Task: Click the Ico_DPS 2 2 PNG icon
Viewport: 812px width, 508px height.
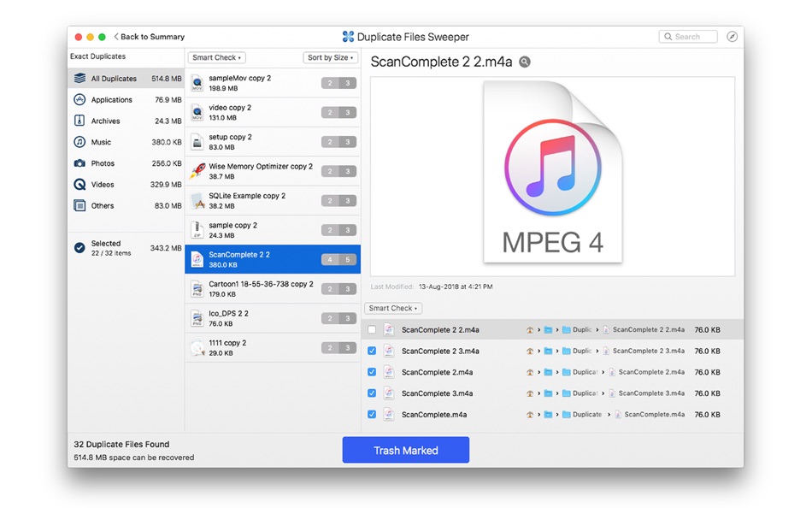Action: (x=197, y=318)
